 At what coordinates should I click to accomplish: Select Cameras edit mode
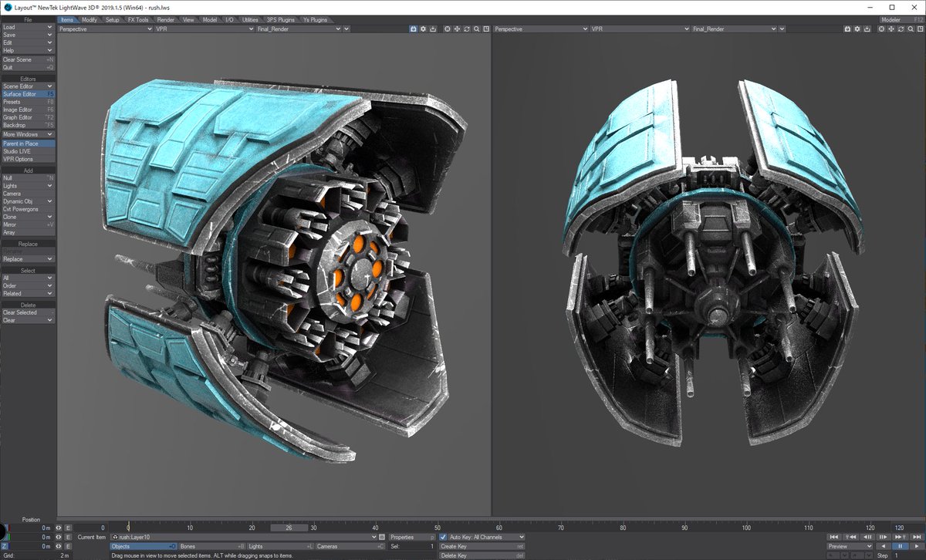[350, 546]
